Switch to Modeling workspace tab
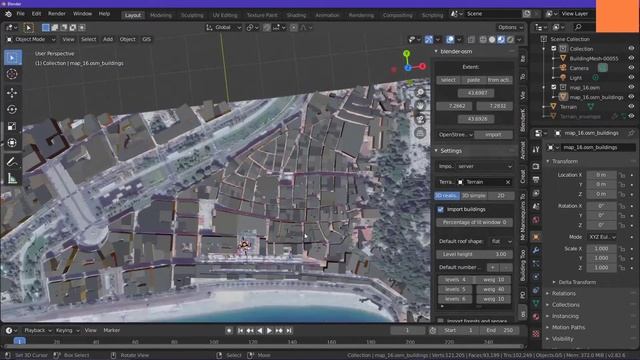The height and width of the screenshot is (360, 640). (x=161, y=15)
